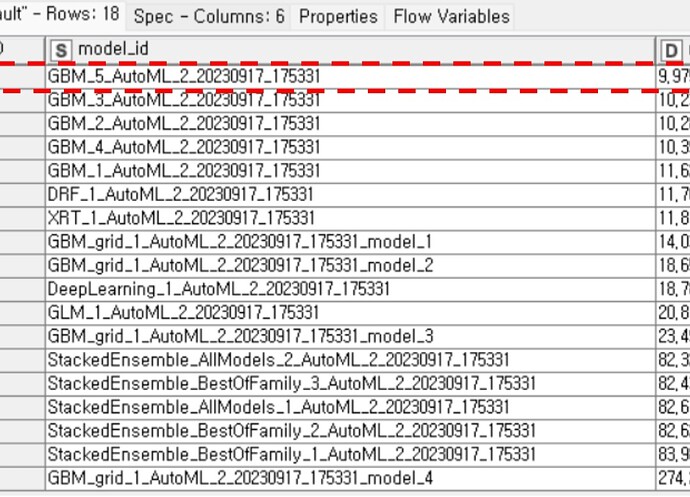Click the Double type icon in the right column header

[672, 50]
